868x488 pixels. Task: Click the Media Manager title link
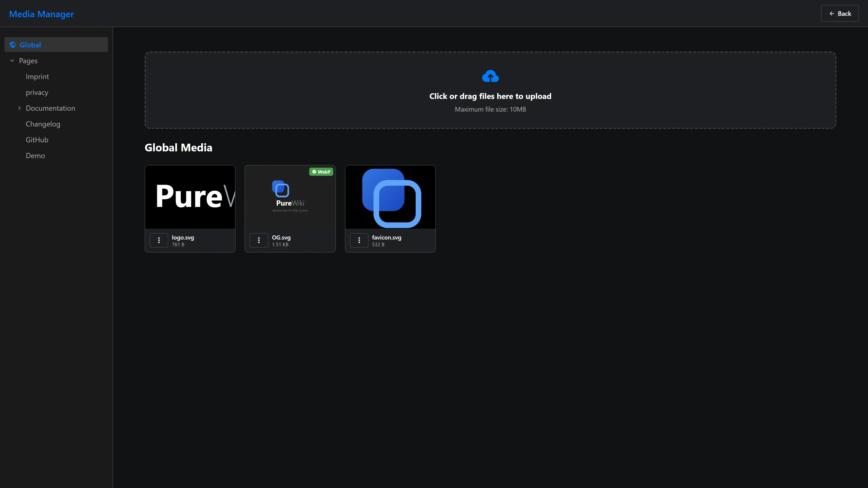(41, 14)
